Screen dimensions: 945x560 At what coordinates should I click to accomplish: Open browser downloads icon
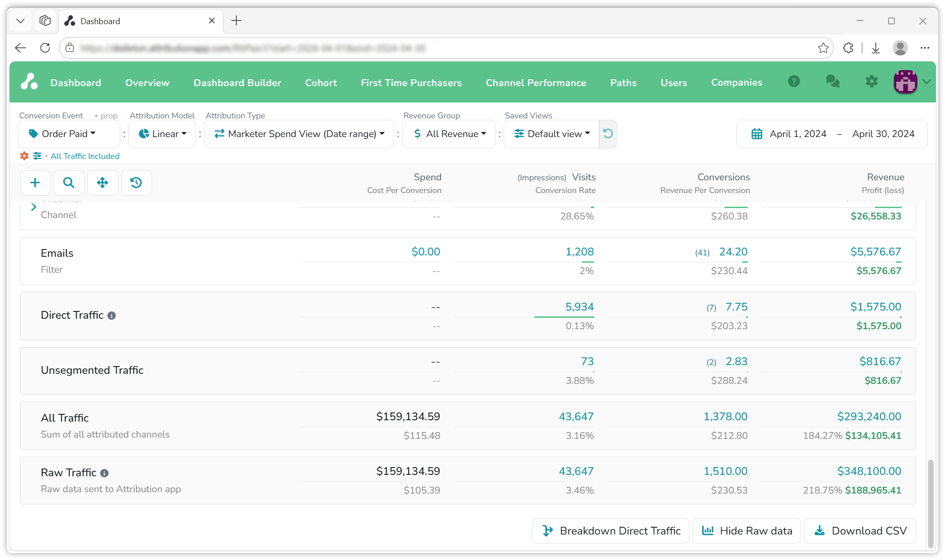tap(875, 48)
